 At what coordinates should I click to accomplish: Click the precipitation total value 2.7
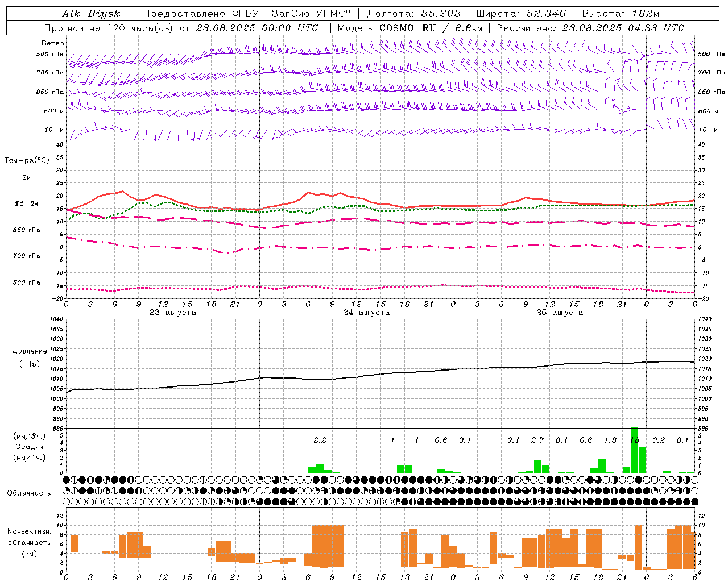pos(537,440)
